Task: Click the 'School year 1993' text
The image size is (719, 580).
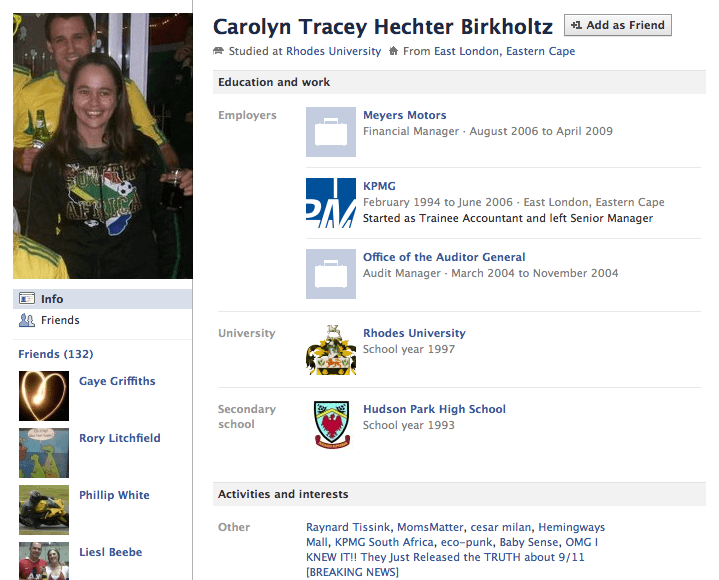Action: 409,425
